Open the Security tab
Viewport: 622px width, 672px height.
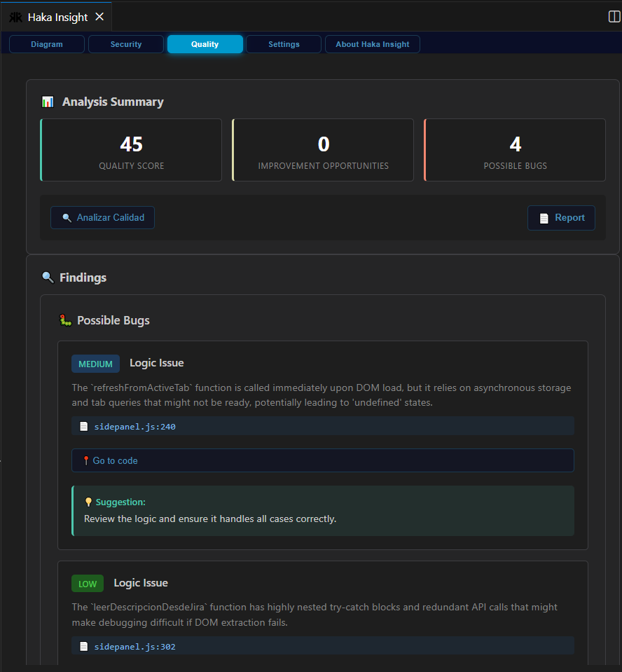[126, 44]
